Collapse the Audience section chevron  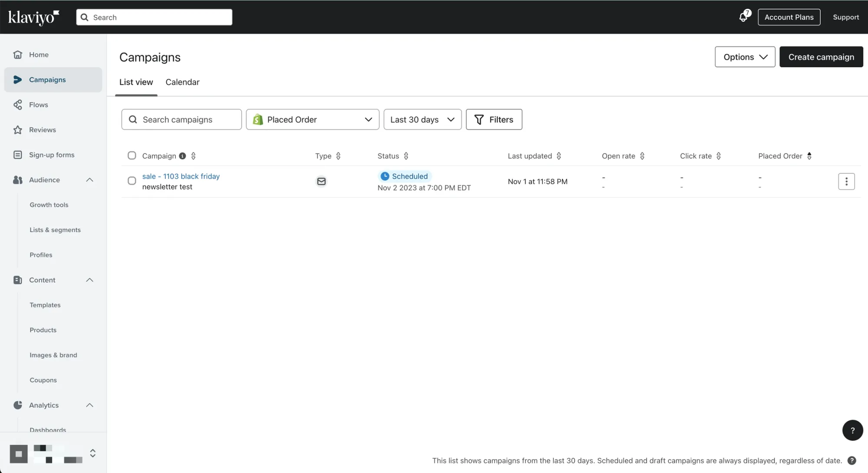(x=90, y=180)
